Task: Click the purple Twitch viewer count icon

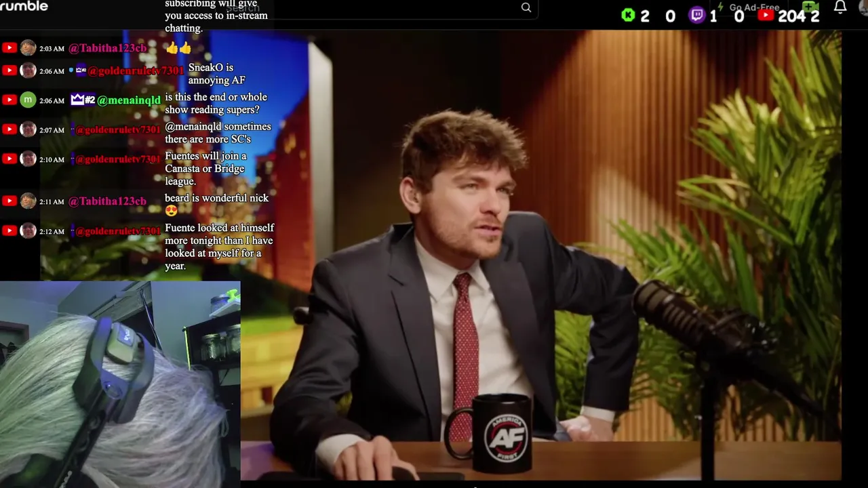Action: (696, 15)
